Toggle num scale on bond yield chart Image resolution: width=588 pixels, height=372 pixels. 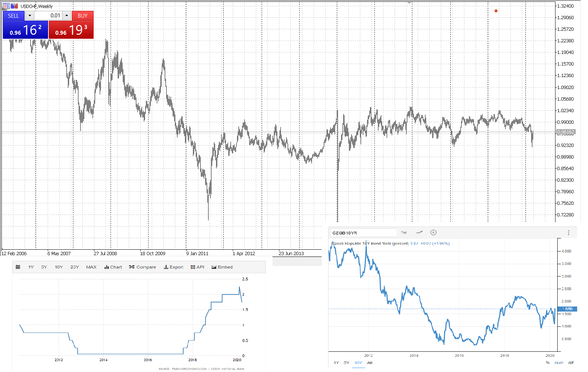click(x=559, y=363)
